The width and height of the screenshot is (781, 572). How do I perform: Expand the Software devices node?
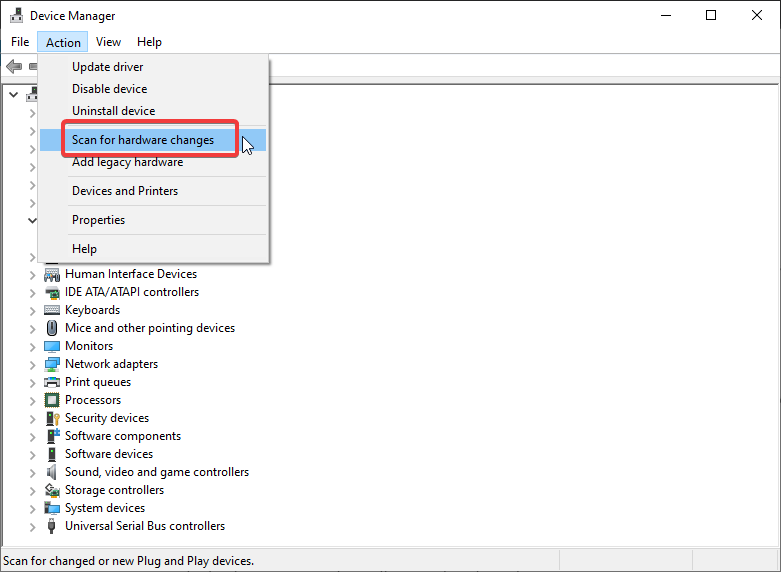(x=32, y=454)
